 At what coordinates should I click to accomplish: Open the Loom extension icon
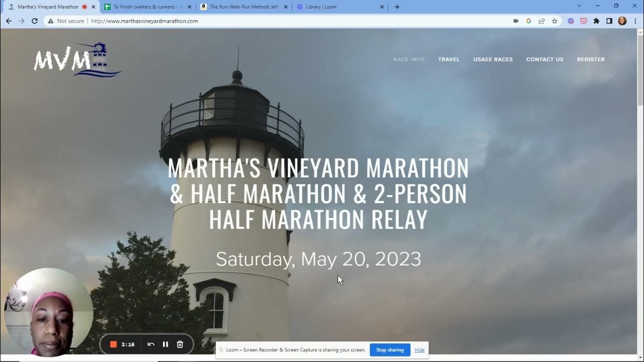click(x=571, y=21)
